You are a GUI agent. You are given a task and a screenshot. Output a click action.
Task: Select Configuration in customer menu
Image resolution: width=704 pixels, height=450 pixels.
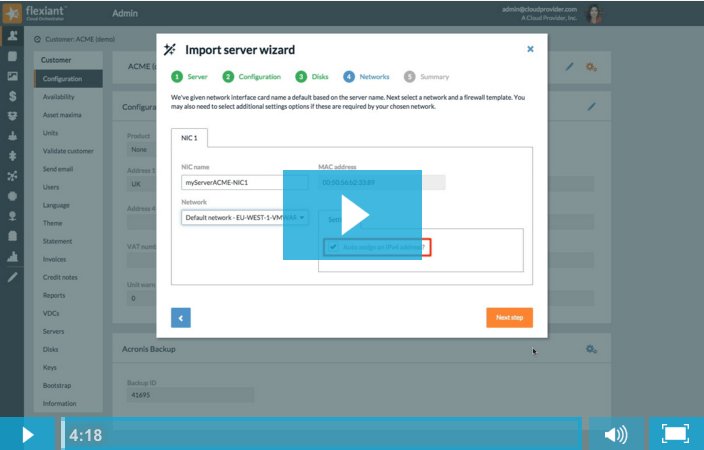point(68,79)
